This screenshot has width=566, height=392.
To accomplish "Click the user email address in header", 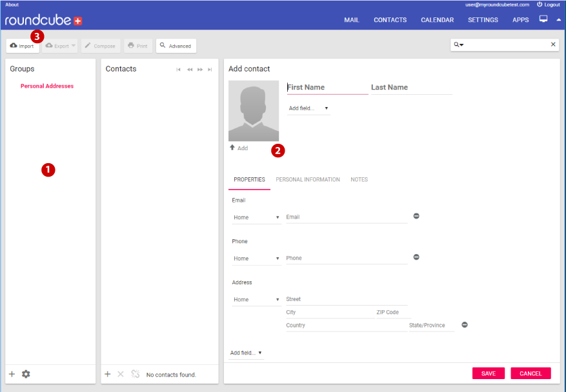I will pyautogui.click(x=497, y=5).
